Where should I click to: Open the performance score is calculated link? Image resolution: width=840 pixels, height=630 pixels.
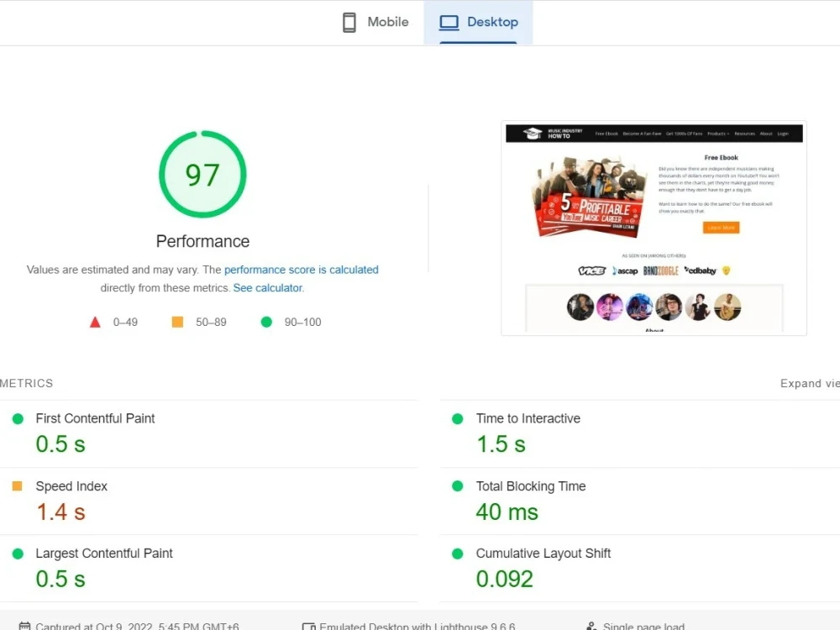(302, 270)
